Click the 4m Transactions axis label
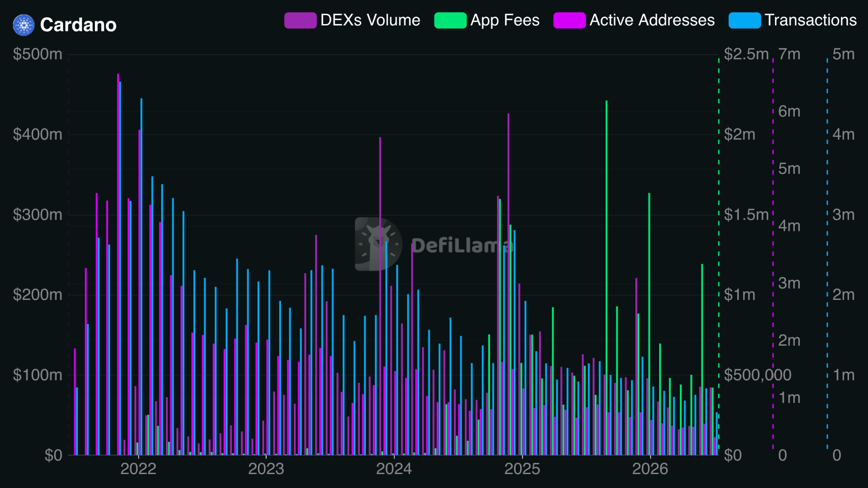Image resolution: width=868 pixels, height=488 pixels. pyautogui.click(x=843, y=134)
